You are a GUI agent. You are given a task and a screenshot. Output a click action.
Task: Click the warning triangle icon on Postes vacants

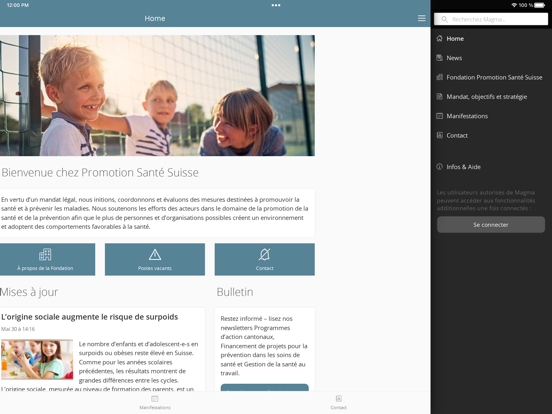(155, 254)
